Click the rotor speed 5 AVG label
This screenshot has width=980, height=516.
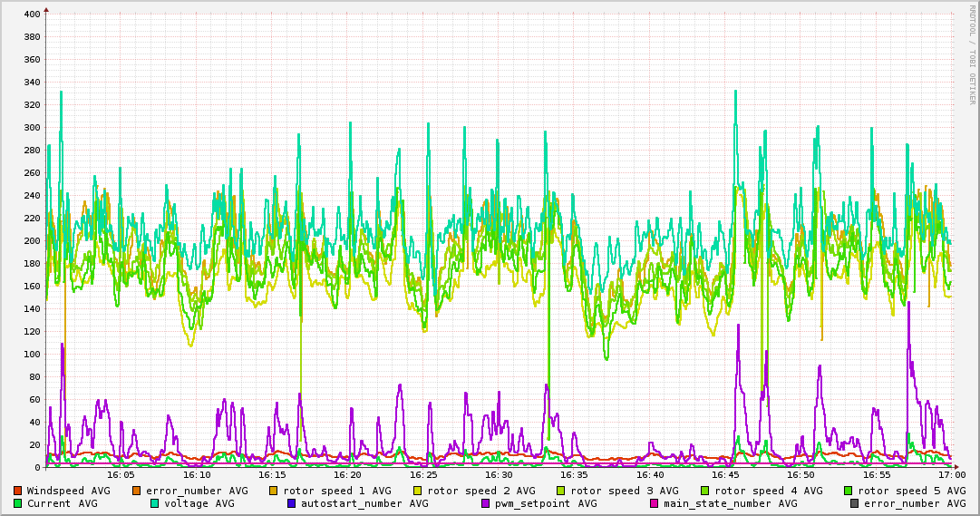coord(911,491)
